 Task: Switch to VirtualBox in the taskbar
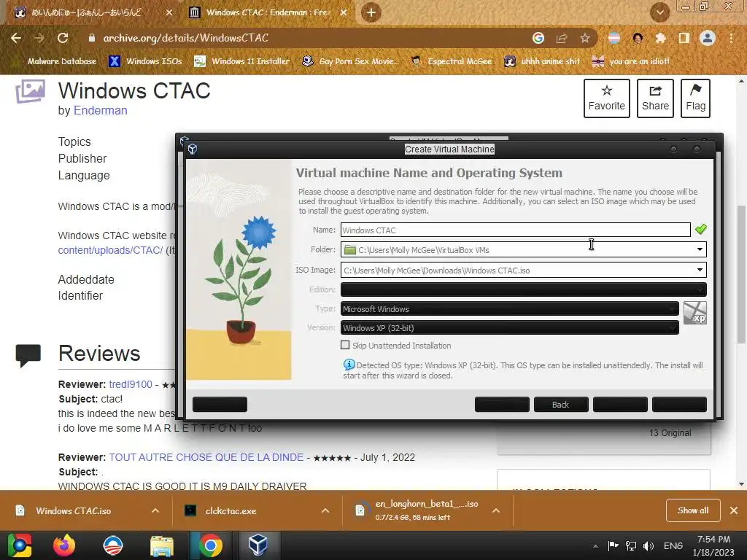[x=258, y=545]
